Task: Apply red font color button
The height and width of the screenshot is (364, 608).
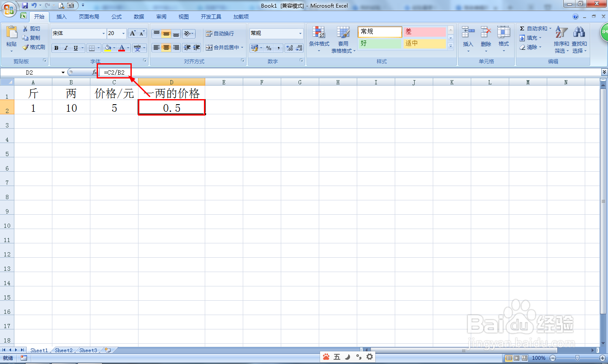Action: [x=122, y=48]
